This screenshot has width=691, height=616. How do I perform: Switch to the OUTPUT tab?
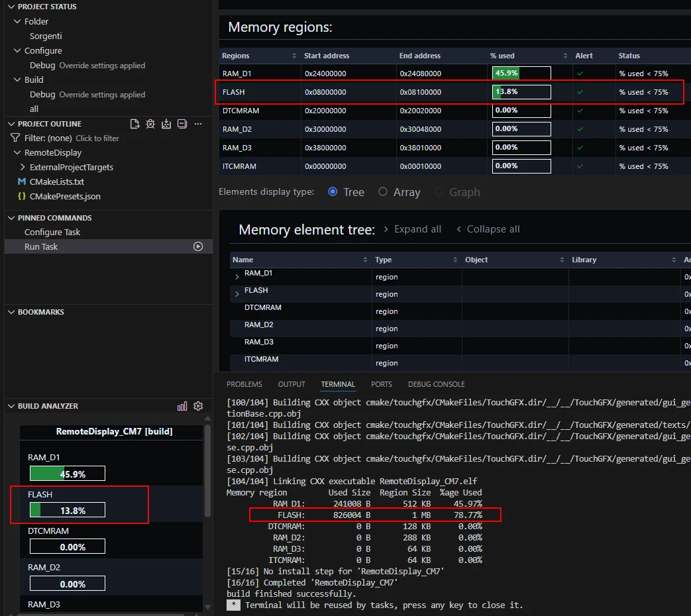tap(292, 384)
